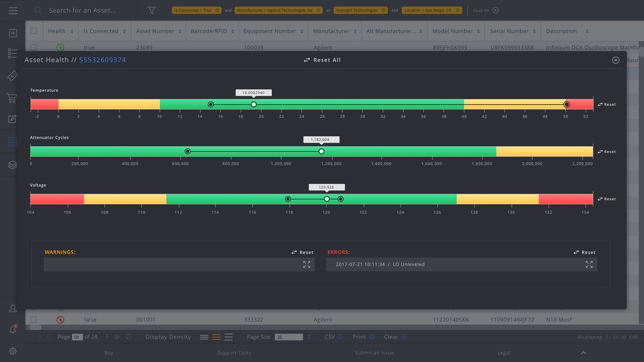Open Submit an Issue in footer
Image resolution: width=644 pixels, height=362 pixels.
pyautogui.click(x=374, y=353)
